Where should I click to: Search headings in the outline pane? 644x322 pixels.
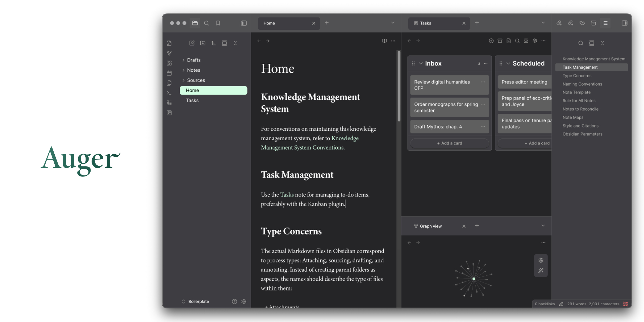[x=581, y=43]
